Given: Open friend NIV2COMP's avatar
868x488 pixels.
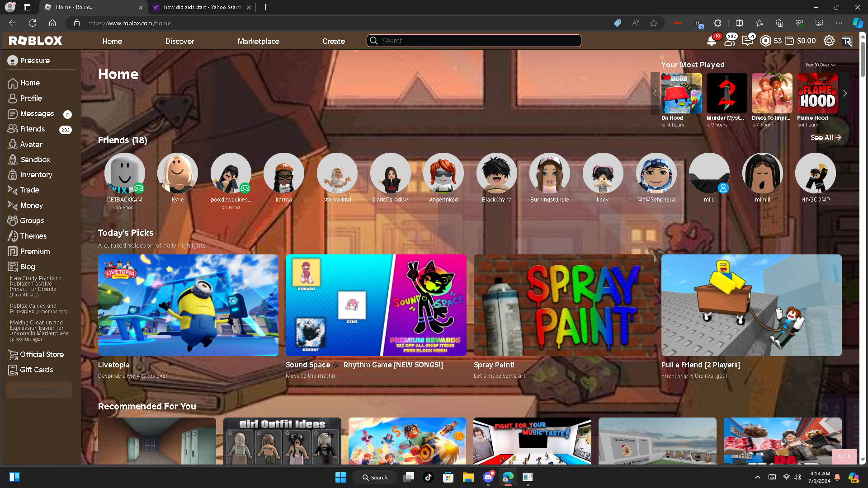Looking at the screenshot, I should tap(816, 174).
